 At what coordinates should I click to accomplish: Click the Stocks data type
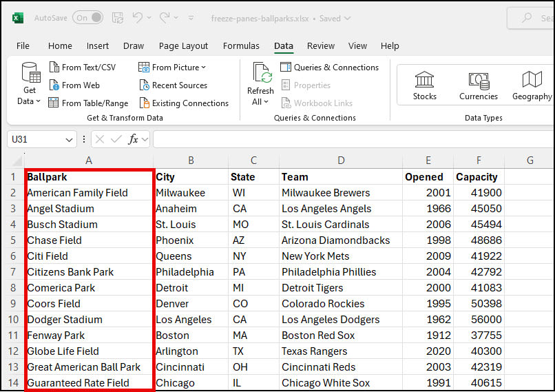tap(424, 85)
